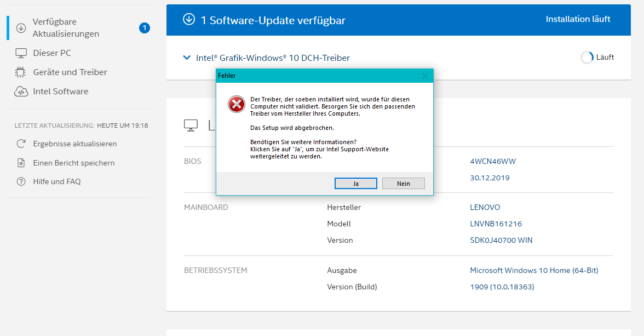The width and height of the screenshot is (644, 336).
Task: Click Microsoft Windows 10 Home (64-Bit) value
Action: click(534, 270)
